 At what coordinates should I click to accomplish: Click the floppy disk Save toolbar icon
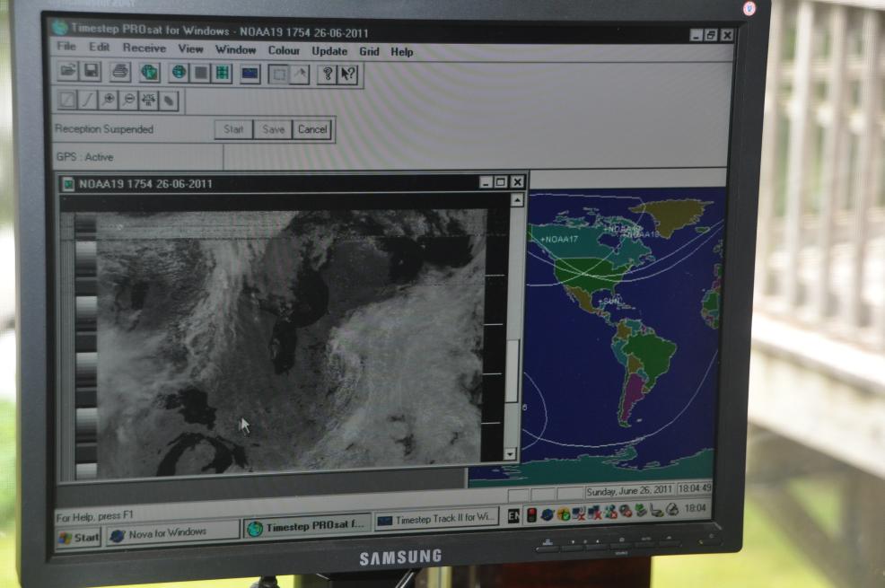91,72
